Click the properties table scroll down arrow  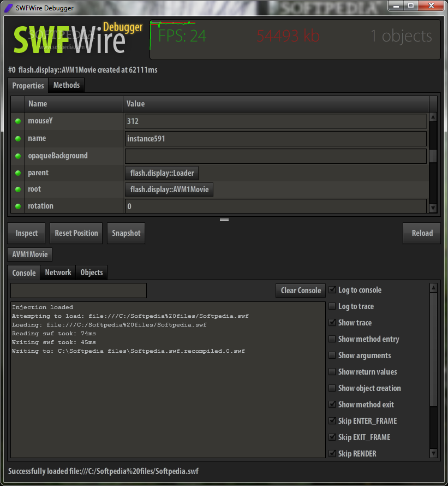433,208
